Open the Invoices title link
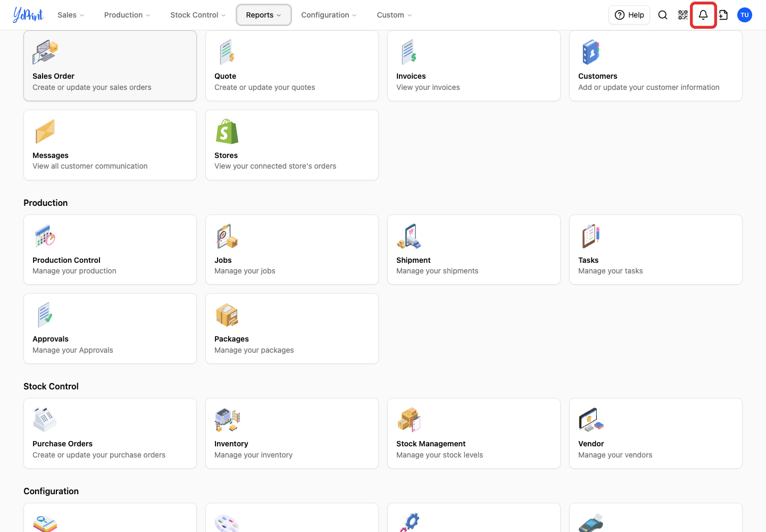 (x=411, y=76)
